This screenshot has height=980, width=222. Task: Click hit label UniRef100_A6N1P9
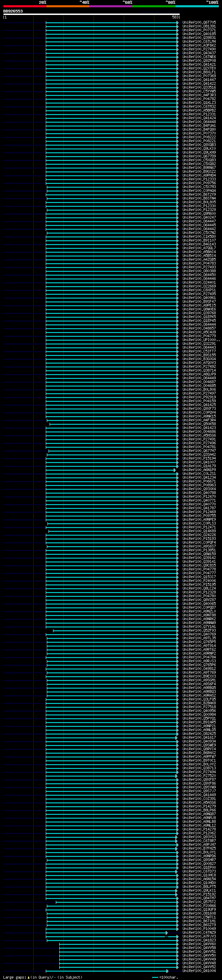click(x=199, y=470)
